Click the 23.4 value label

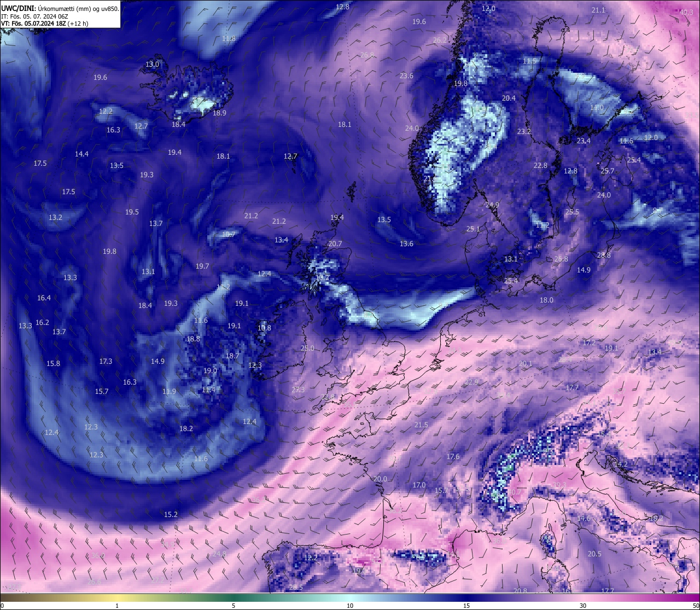click(x=584, y=141)
